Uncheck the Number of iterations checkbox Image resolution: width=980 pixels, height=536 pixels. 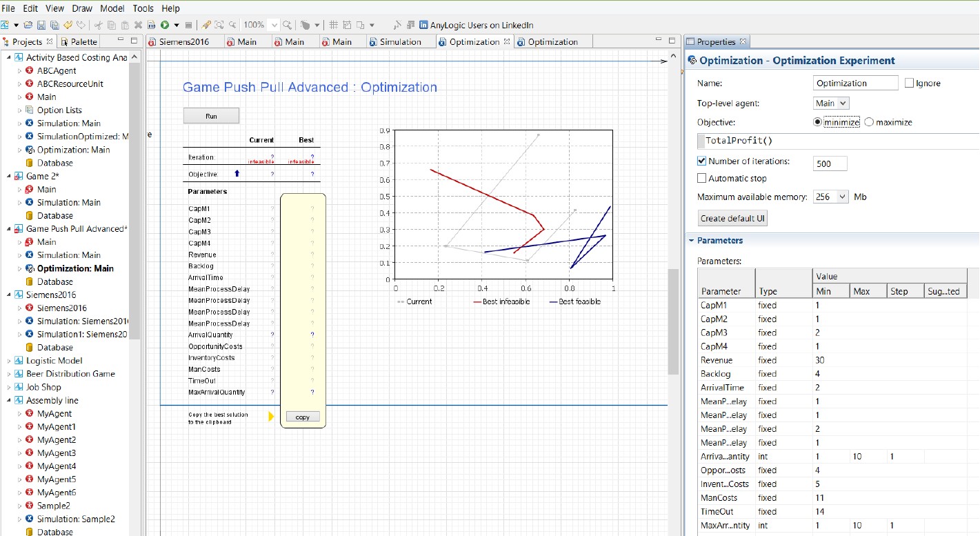pos(702,161)
